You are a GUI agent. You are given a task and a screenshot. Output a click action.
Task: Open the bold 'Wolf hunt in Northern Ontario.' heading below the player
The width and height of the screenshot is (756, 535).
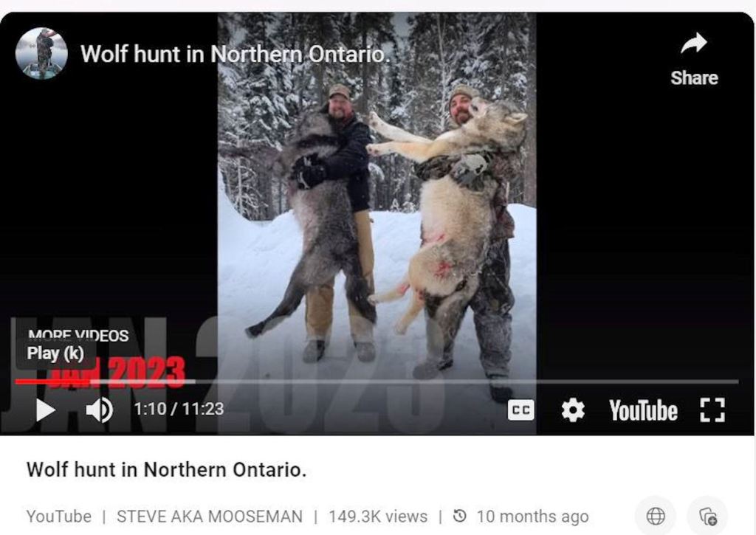tap(166, 469)
